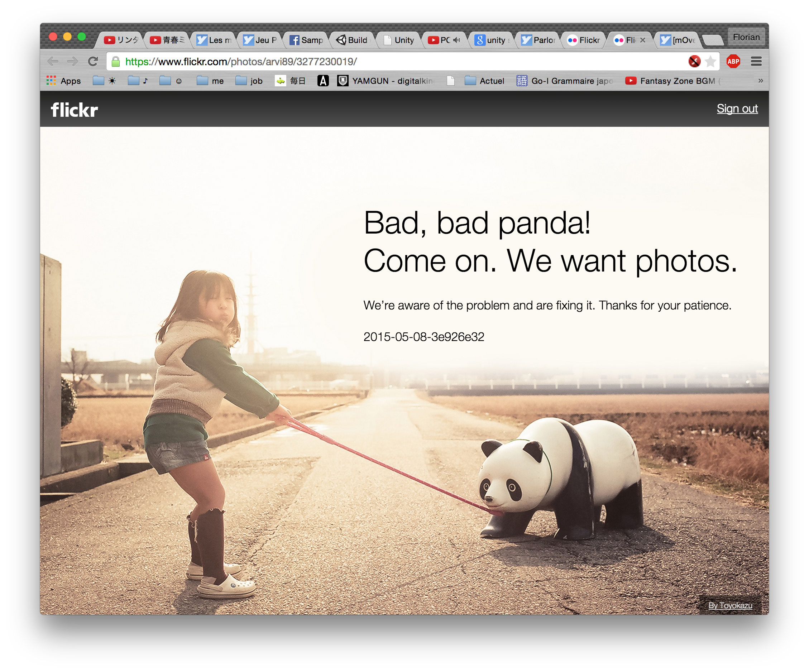The height and width of the screenshot is (672, 809).
Task: Open the Chrome hamburger menu
Action: pyautogui.click(x=756, y=62)
